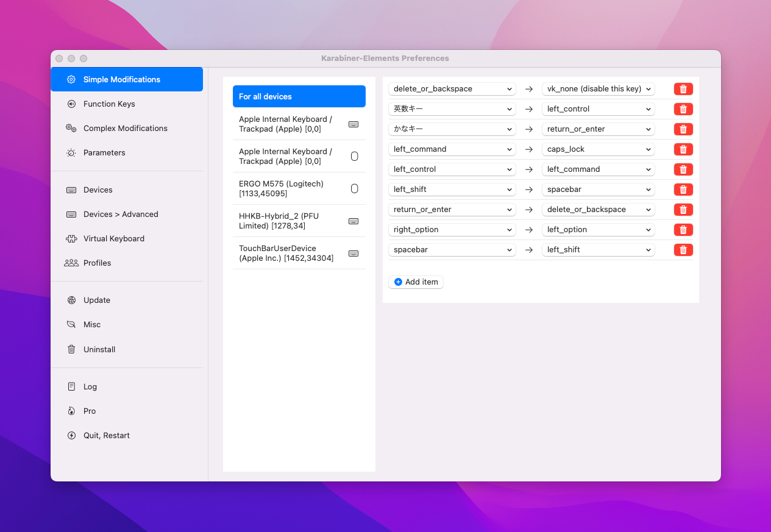
Task: Click the gear icon beside Simple Modifications
Action: coord(71,79)
